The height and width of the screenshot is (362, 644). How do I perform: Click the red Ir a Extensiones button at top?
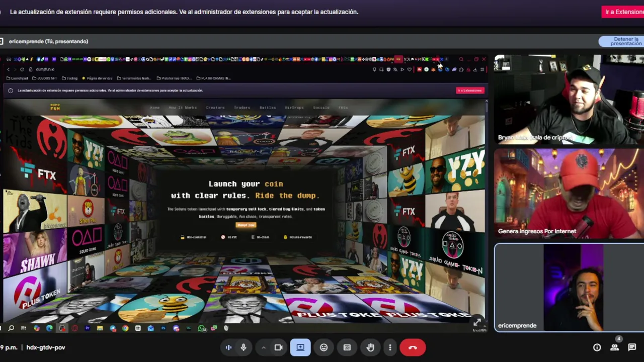click(x=623, y=12)
